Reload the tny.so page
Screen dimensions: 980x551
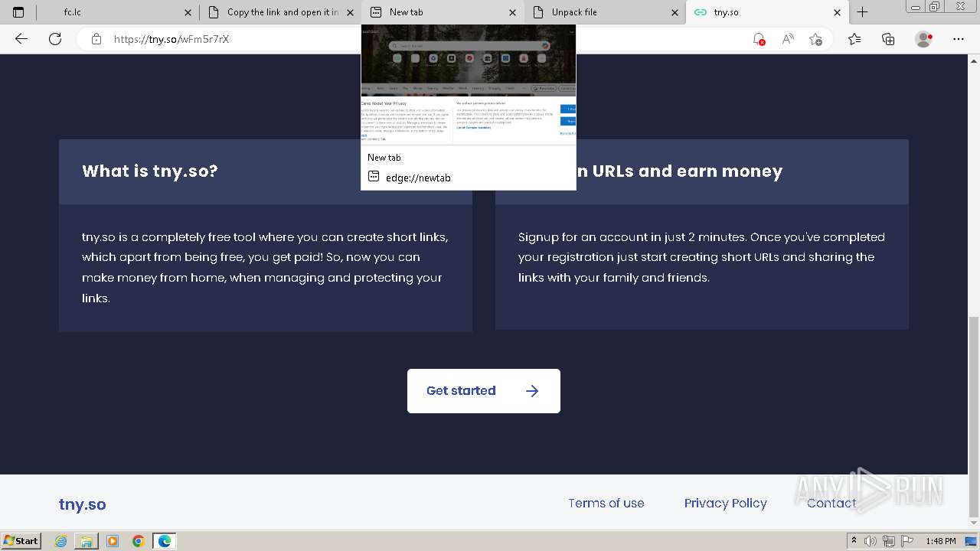click(x=55, y=39)
